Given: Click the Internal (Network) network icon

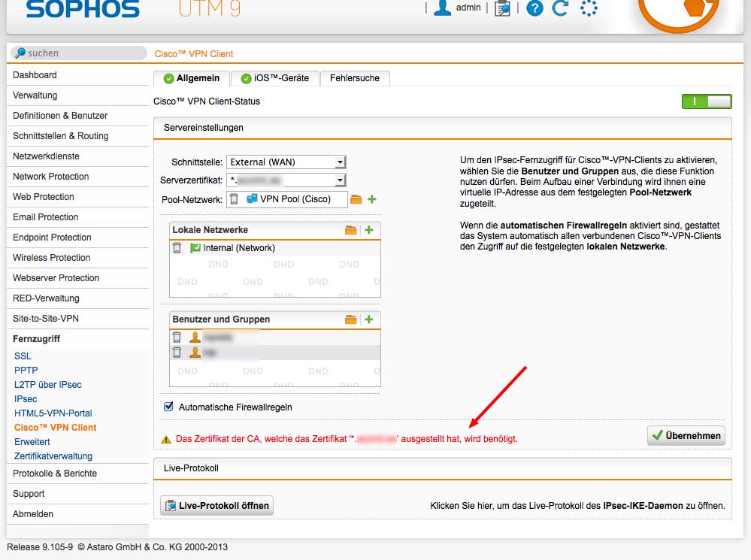Looking at the screenshot, I should (x=195, y=247).
